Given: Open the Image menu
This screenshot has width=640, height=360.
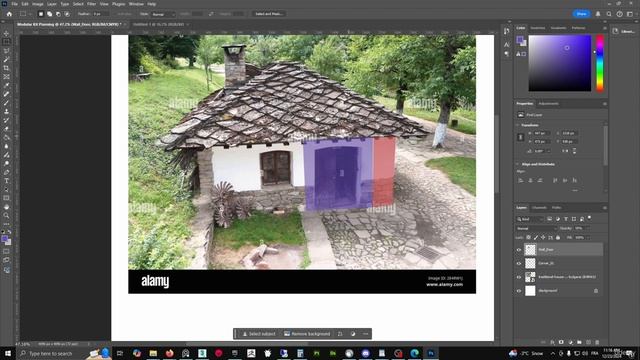Looking at the screenshot, I should (38, 4).
